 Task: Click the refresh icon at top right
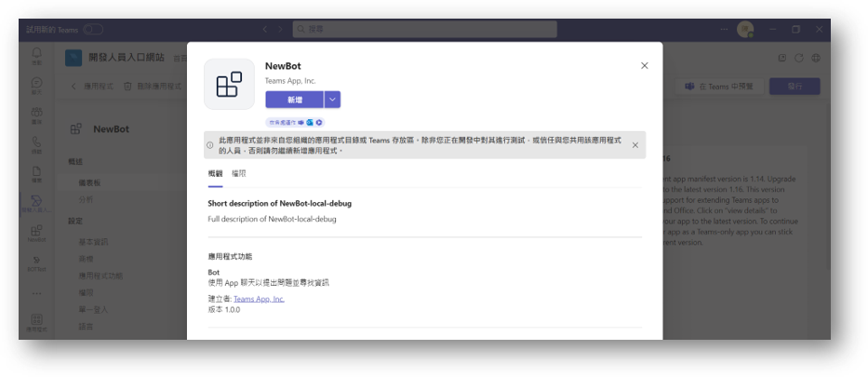pyautogui.click(x=799, y=58)
